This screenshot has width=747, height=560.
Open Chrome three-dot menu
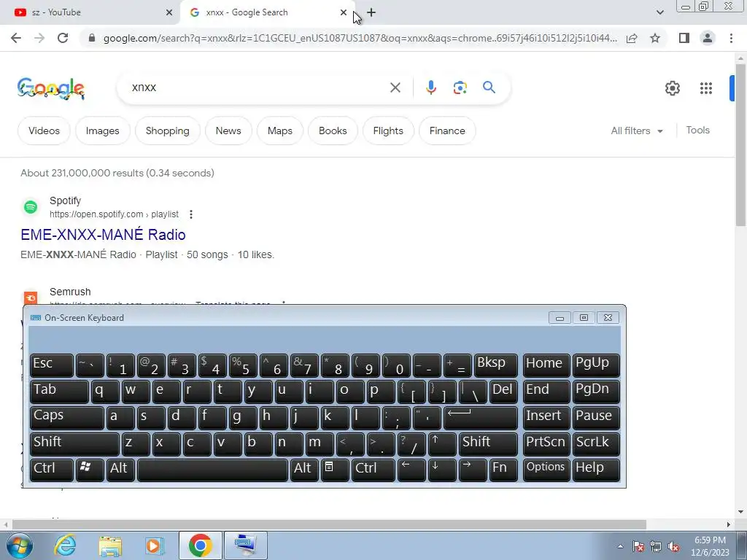click(x=731, y=38)
